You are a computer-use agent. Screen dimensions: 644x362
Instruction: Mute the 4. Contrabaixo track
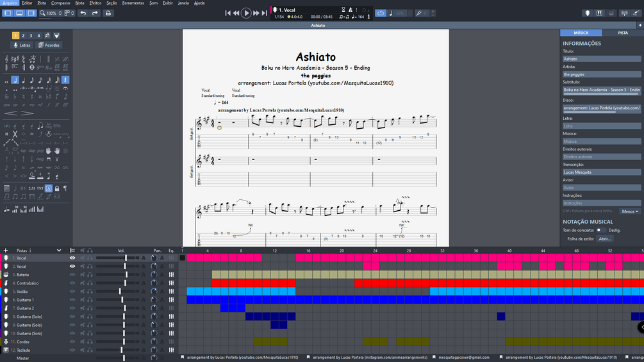click(83, 283)
